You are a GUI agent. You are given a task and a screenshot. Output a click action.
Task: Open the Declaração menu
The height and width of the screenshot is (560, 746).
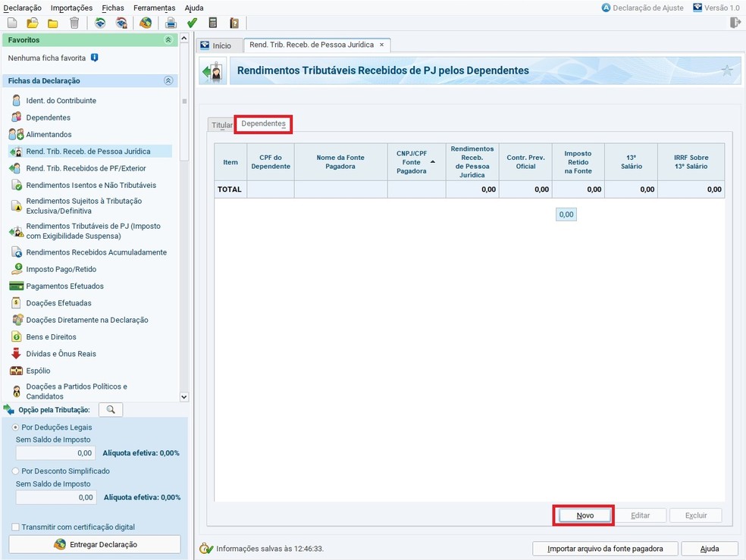tap(22, 8)
